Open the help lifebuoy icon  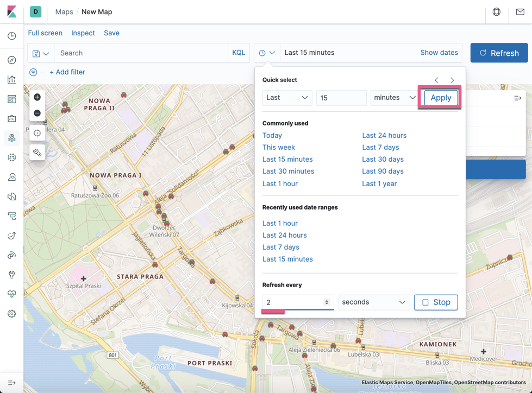tap(496, 12)
